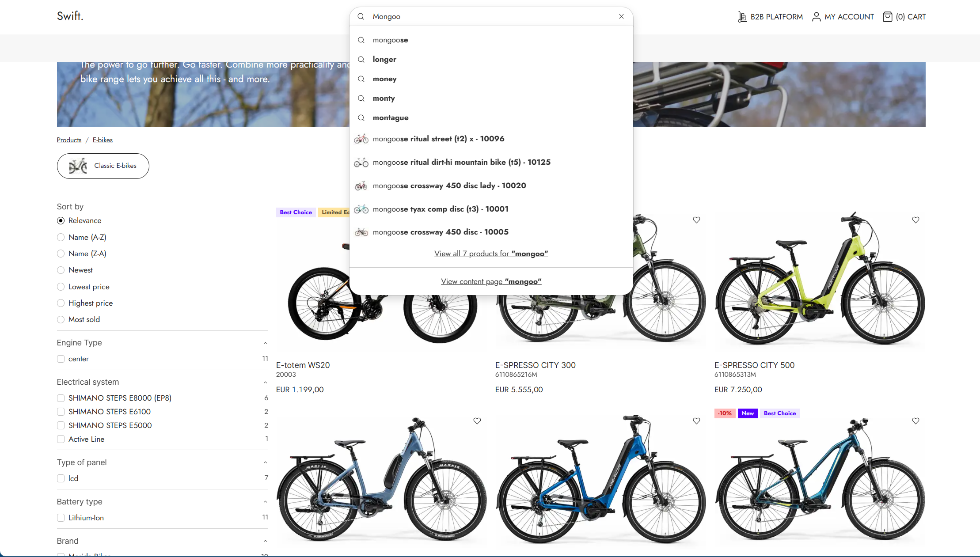Choose the 'mongoose' search suggestion
This screenshot has width=980, height=557.
click(390, 40)
